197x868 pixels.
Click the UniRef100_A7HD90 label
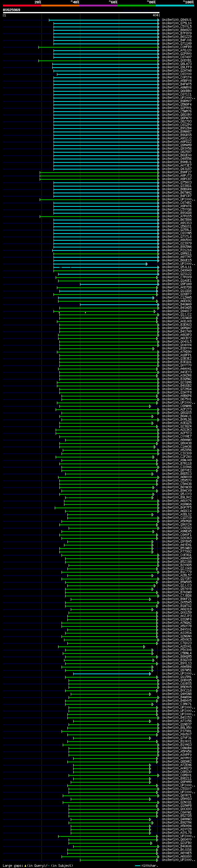[x=176, y=352]
